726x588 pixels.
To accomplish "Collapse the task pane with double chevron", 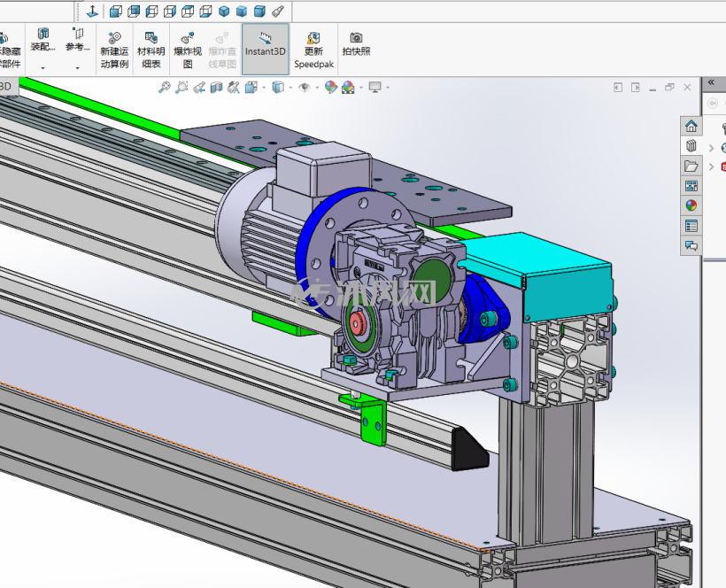I will click(x=711, y=82).
